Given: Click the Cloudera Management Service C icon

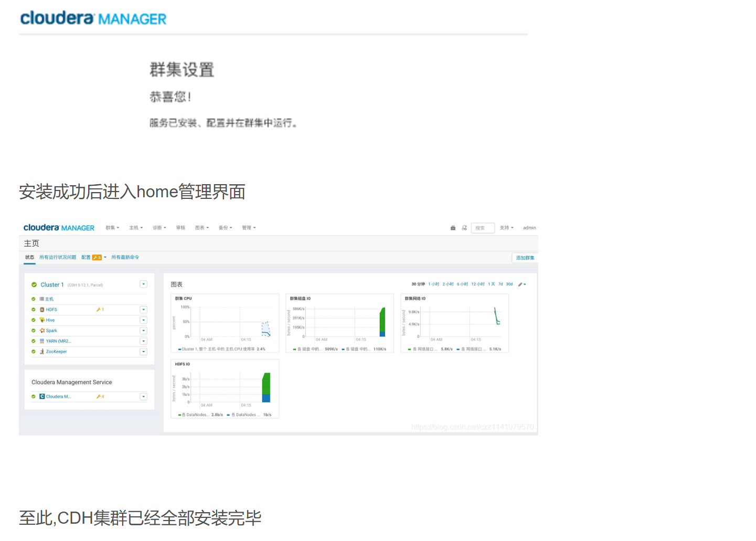Looking at the screenshot, I should 42,397.
